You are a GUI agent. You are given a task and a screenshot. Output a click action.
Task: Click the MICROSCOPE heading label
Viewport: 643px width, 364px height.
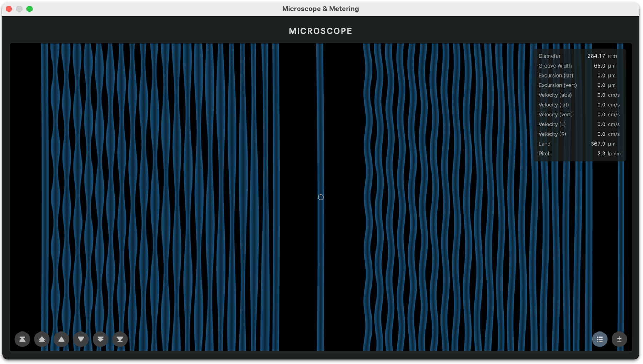pyautogui.click(x=320, y=31)
